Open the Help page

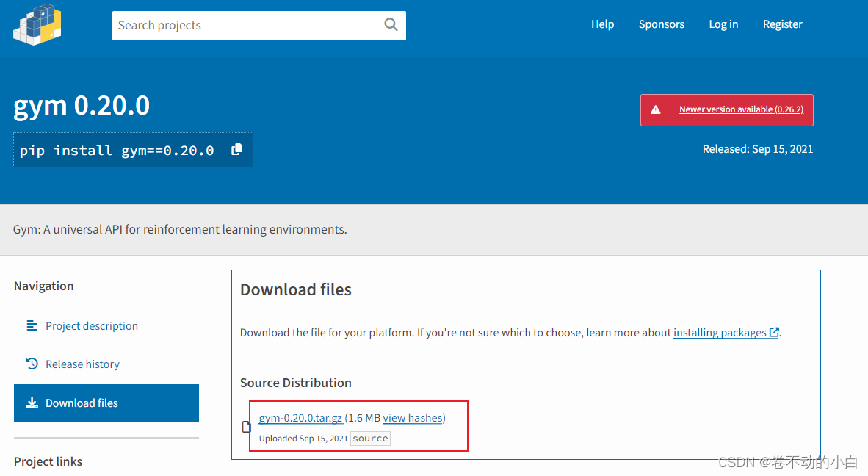click(602, 24)
